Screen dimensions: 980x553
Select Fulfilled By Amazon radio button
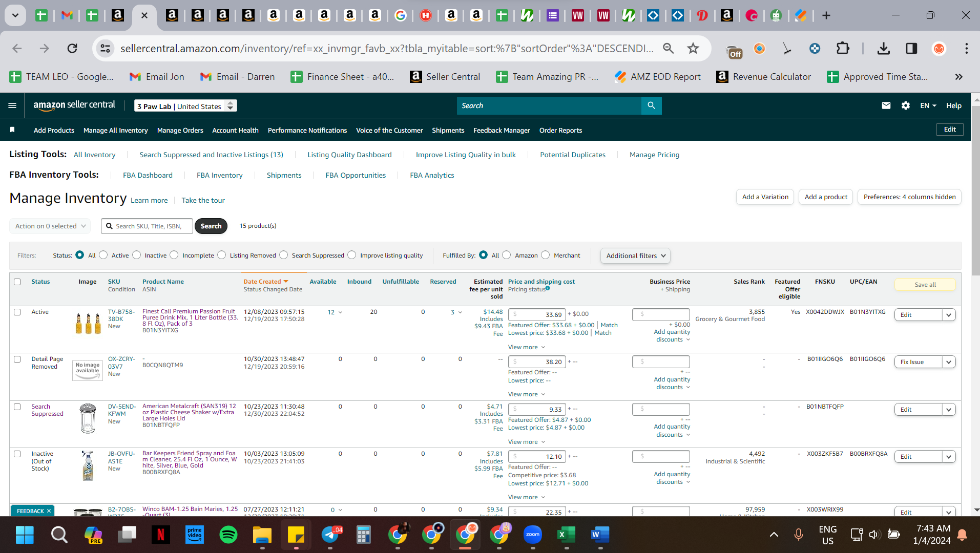click(507, 255)
